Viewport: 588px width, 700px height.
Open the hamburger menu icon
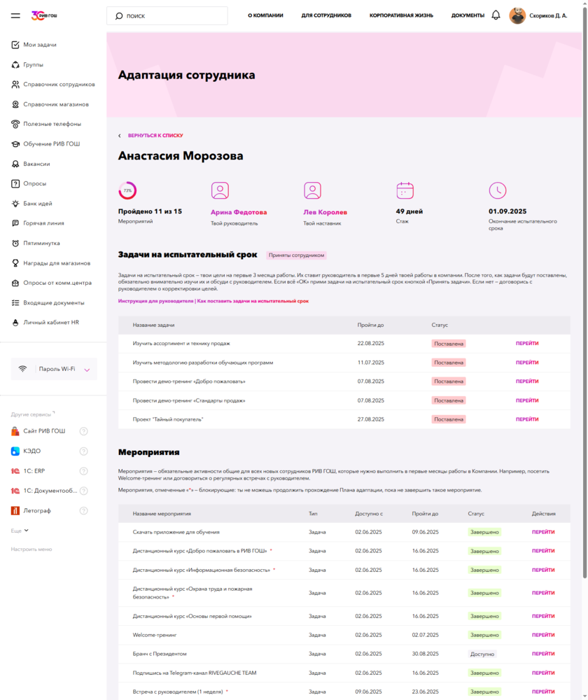16,15
